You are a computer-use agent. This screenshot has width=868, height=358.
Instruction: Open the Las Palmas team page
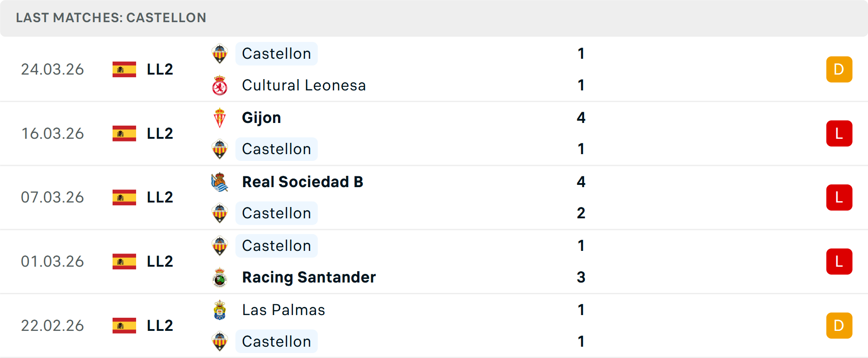[x=283, y=310]
